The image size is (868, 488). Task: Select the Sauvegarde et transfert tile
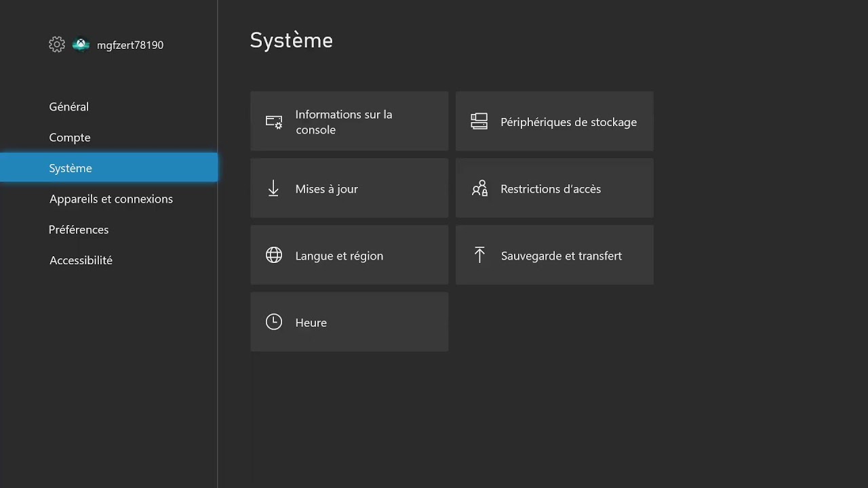pyautogui.click(x=555, y=256)
